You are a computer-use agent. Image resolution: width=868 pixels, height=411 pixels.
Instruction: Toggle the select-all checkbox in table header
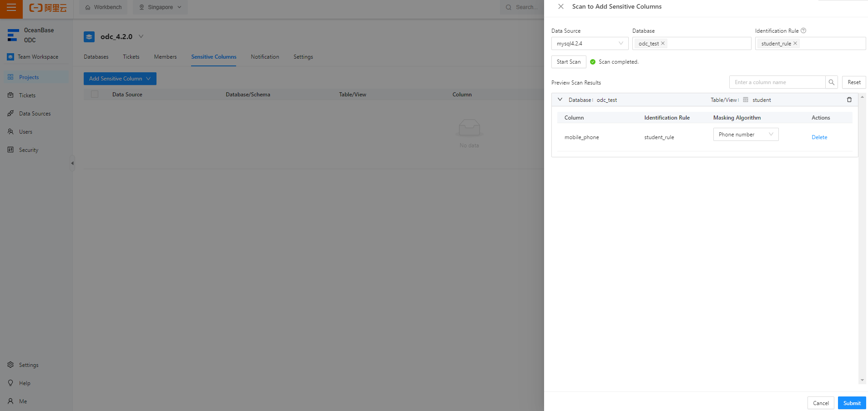(x=95, y=94)
